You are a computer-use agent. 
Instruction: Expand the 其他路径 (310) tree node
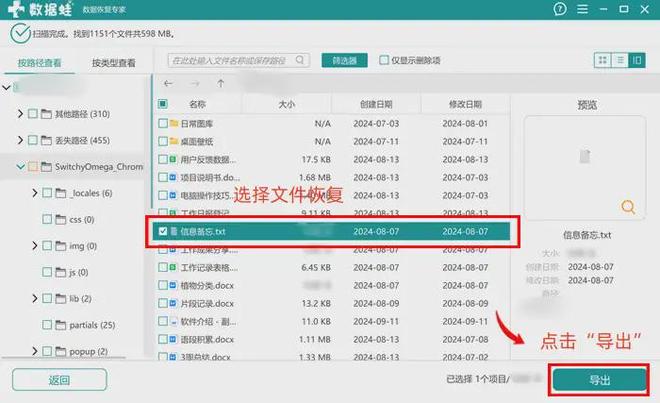pyautogui.click(x=20, y=113)
